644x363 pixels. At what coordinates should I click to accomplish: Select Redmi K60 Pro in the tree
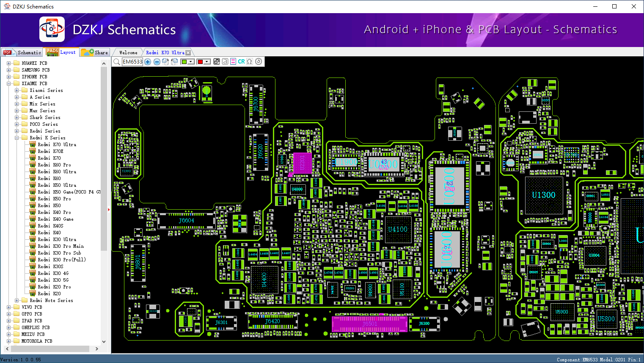(x=54, y=165)
